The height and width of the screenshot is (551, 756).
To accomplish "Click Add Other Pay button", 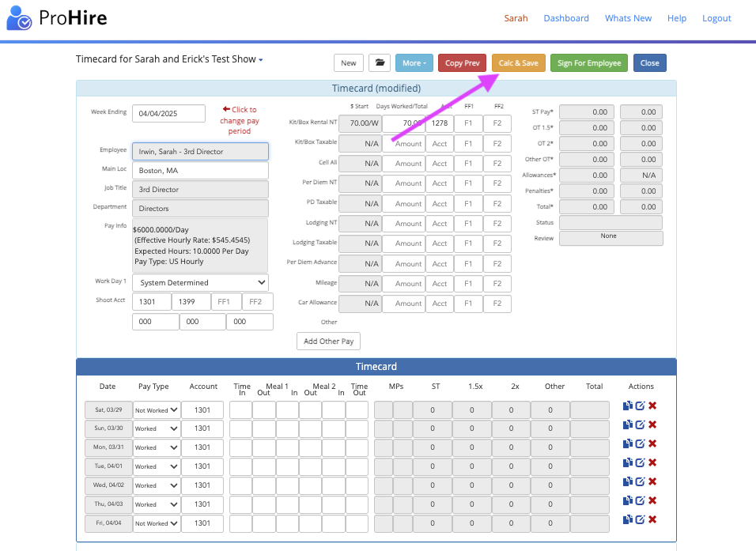I will coord(328,341).
